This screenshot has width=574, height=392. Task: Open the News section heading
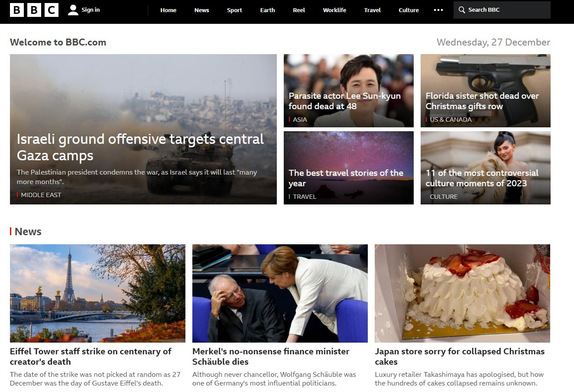pos(28,232)
